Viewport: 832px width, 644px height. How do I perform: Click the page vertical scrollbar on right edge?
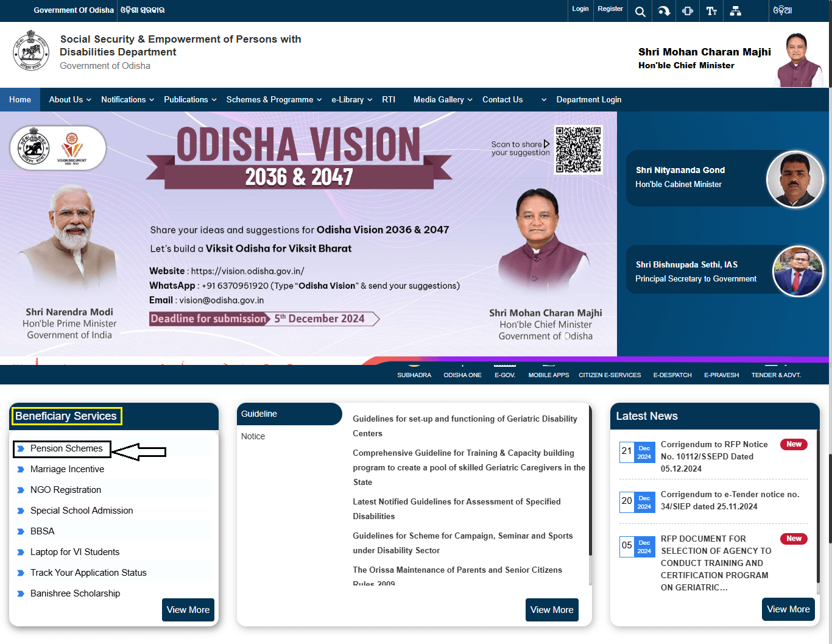[830, 500]
